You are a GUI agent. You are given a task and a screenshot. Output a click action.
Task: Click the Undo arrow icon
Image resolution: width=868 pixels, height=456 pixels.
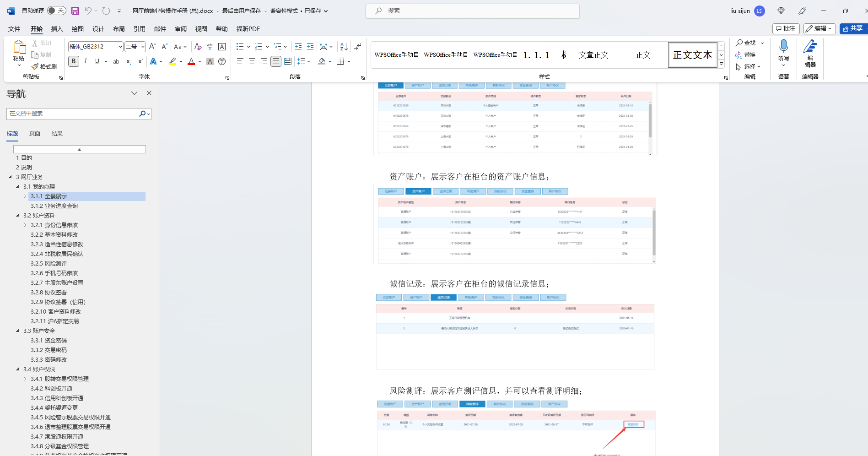(88, 11)
